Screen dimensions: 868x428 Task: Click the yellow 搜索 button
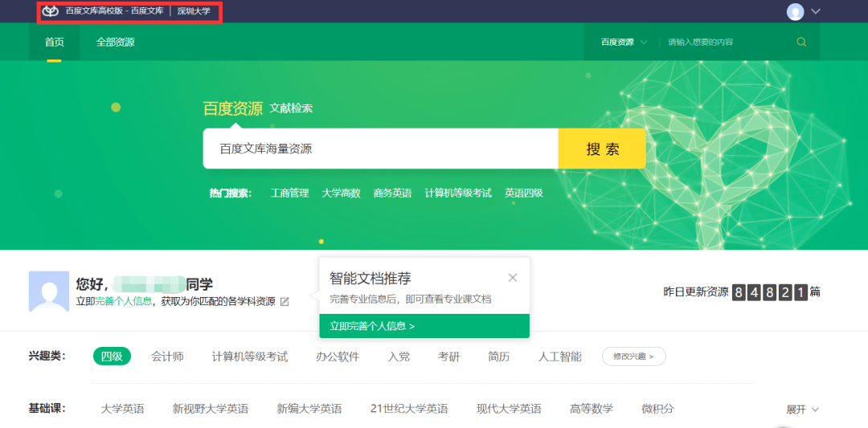tap(602, 149)
